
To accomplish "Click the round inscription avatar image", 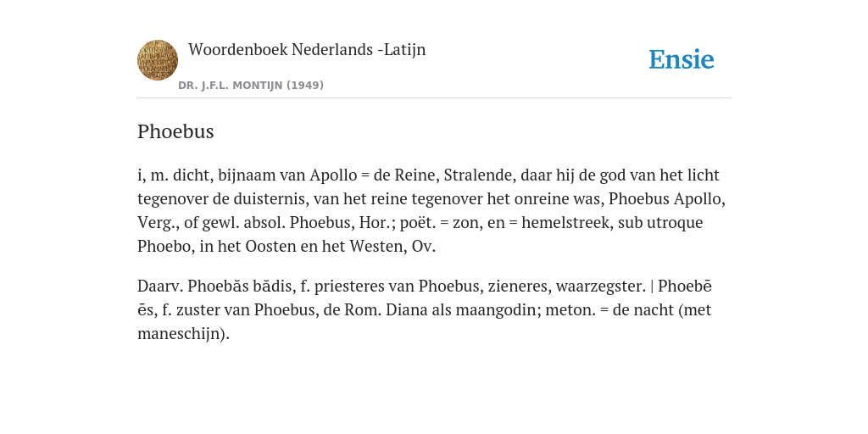I will 158,60.
